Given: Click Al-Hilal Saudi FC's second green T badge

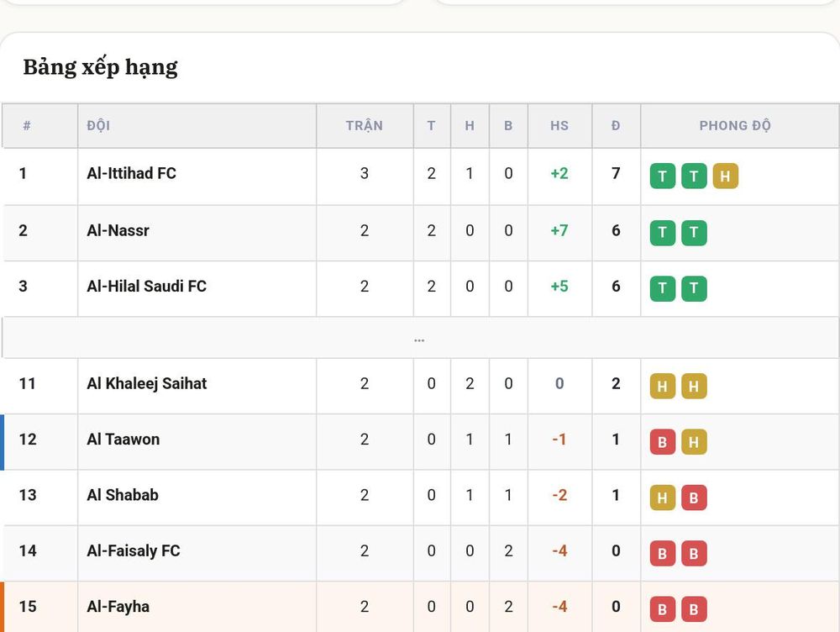Looking at the screenshot, I should [x=695, y=288].
